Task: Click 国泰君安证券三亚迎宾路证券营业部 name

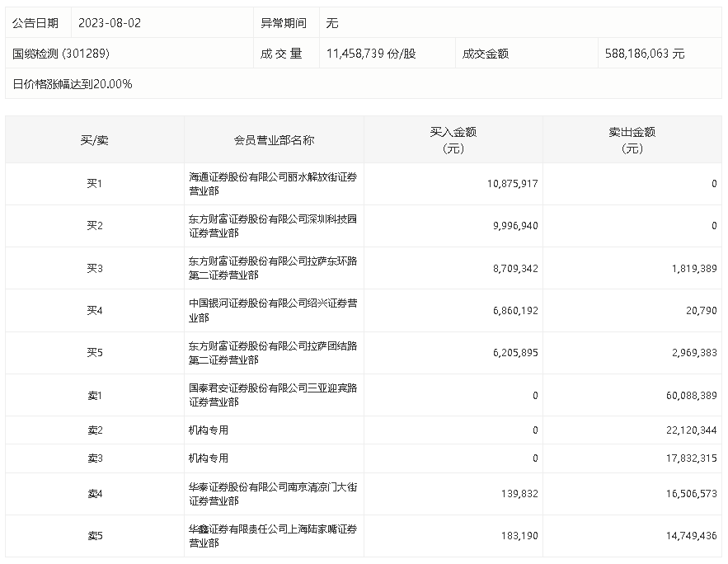Action: point(273,395)
